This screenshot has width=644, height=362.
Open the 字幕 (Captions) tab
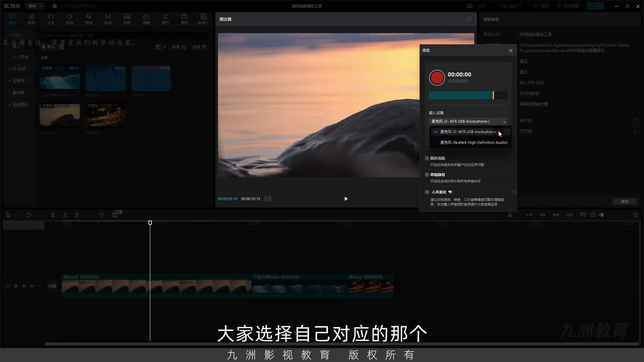[x=127, y=19]
